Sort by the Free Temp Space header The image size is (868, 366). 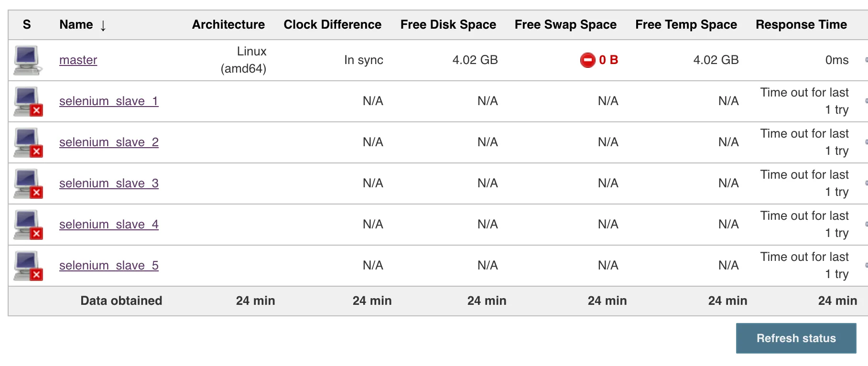[x=686, y=25]
